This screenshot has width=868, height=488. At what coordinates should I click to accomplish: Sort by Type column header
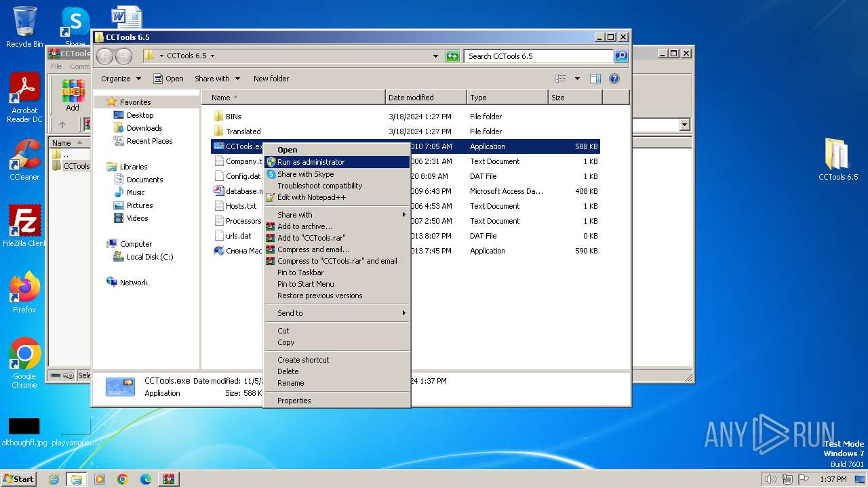coord(507,98)
